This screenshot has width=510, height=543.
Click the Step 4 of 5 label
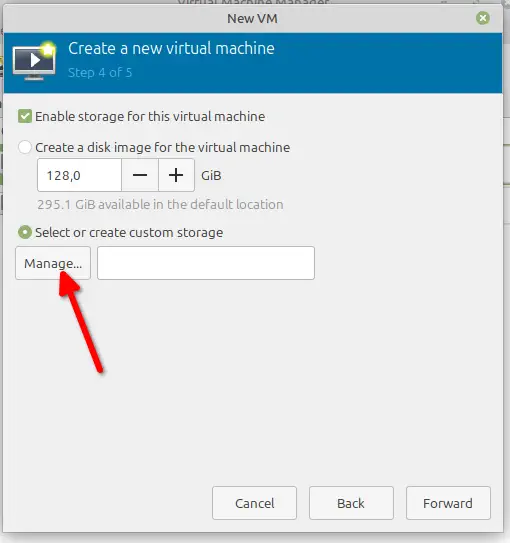pyautogui.click(x=100, y=73)
